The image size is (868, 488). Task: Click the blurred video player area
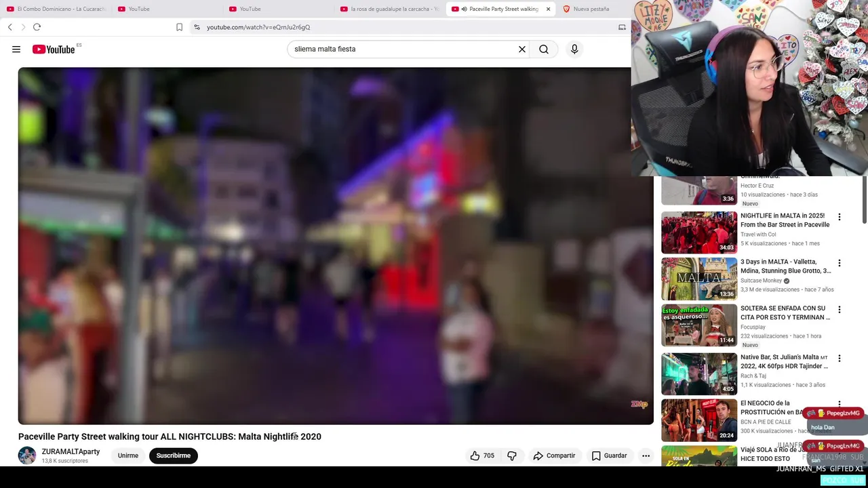click(336, 245)
